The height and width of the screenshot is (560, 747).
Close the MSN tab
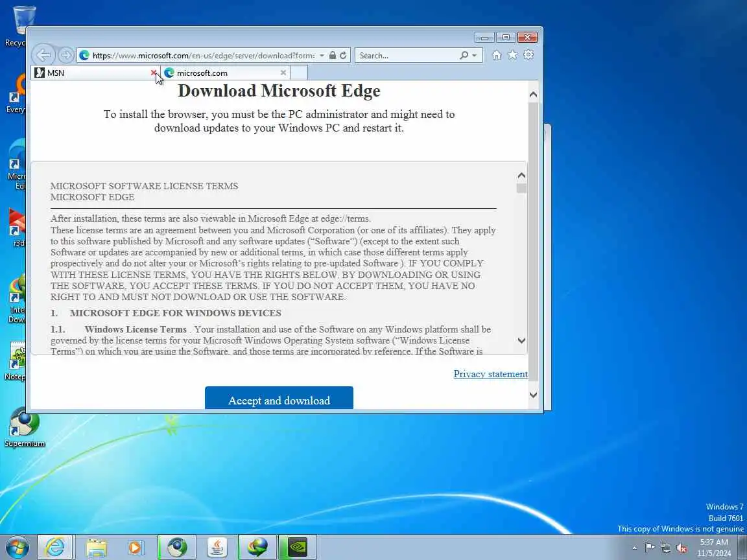[154, 73]
